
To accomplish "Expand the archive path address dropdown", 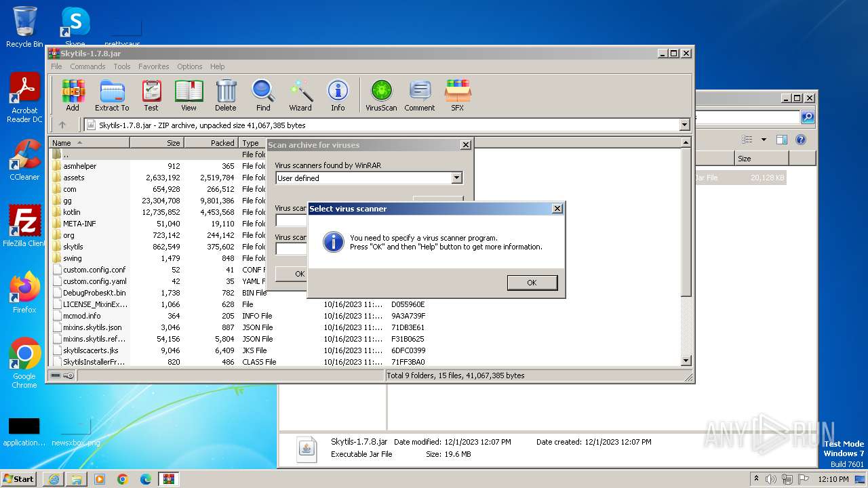I will 684,125.
